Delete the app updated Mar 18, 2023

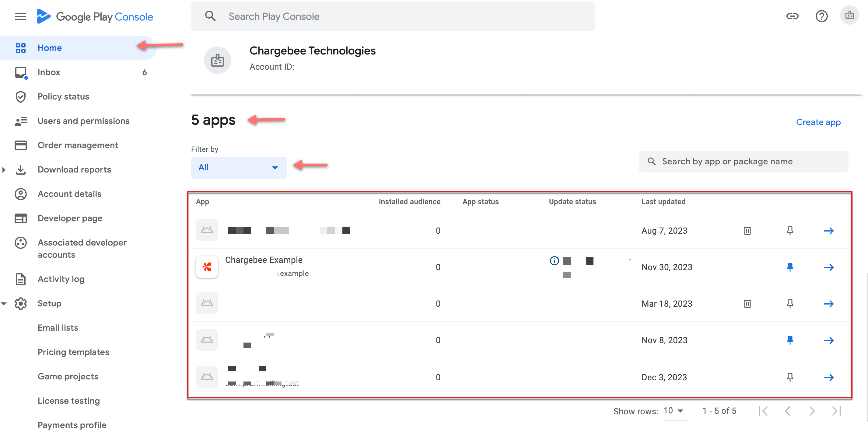coord(747,304)
